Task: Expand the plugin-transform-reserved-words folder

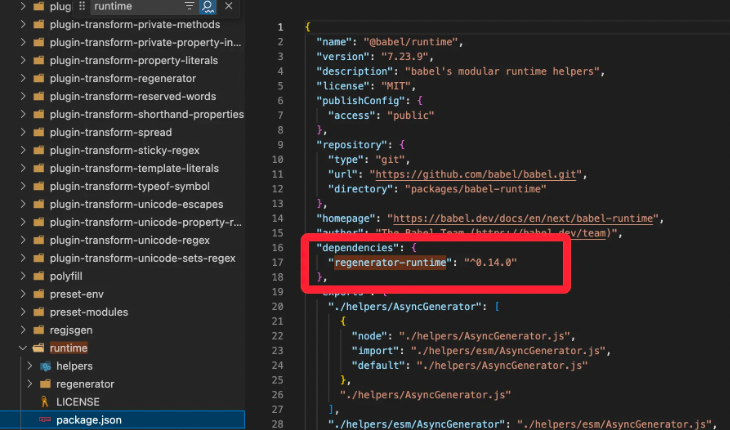Action: tap(23, 96)
